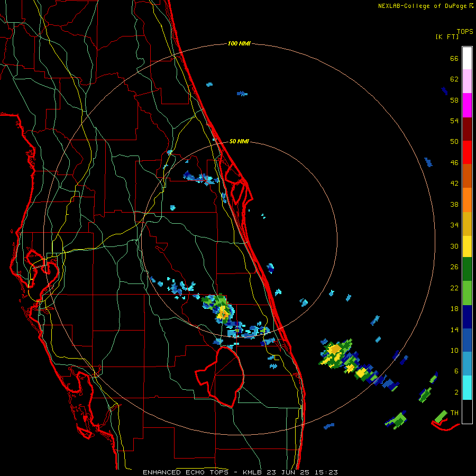The image size is (476, 476).
Task: Click the 50 legend value label
Action: (454, 141)
